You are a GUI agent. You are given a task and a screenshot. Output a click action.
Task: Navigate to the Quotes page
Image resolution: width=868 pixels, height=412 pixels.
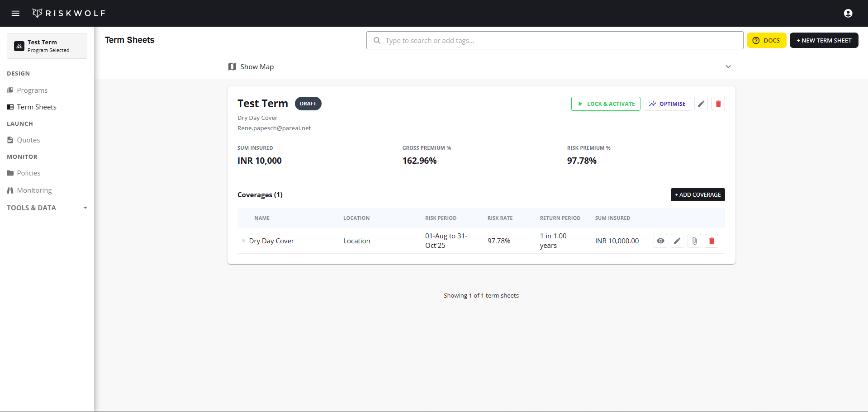pos(28,140)
